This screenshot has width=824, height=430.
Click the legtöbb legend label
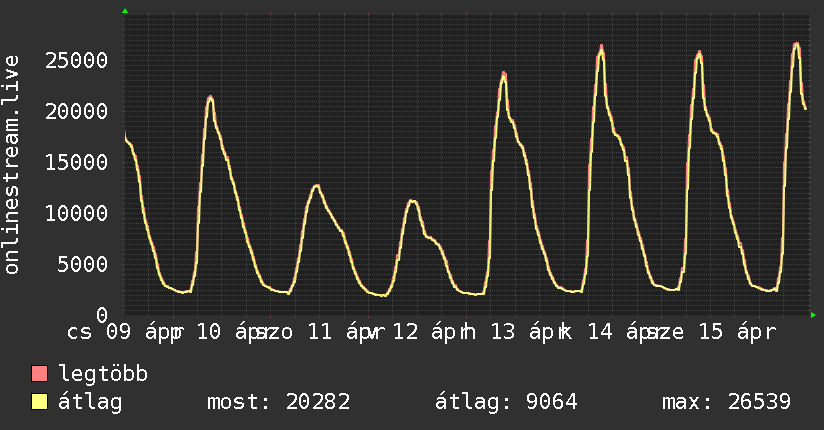coord(103,374)
